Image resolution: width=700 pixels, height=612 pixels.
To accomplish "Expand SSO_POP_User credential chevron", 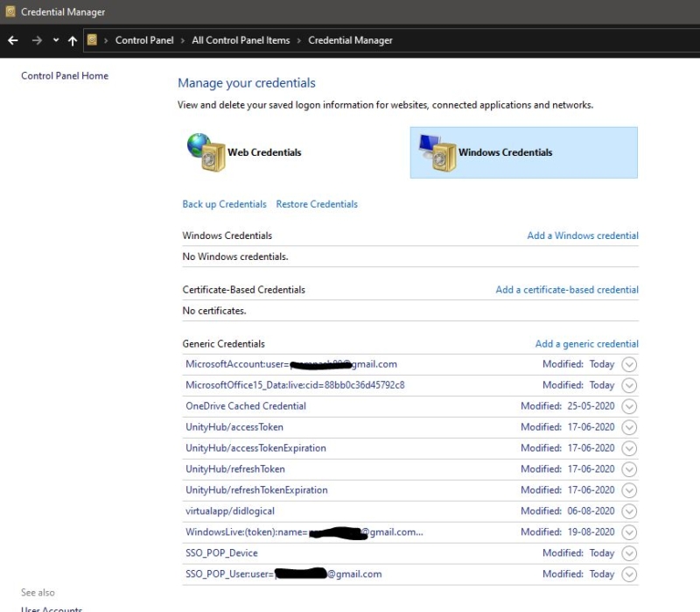I will (629, 574).
